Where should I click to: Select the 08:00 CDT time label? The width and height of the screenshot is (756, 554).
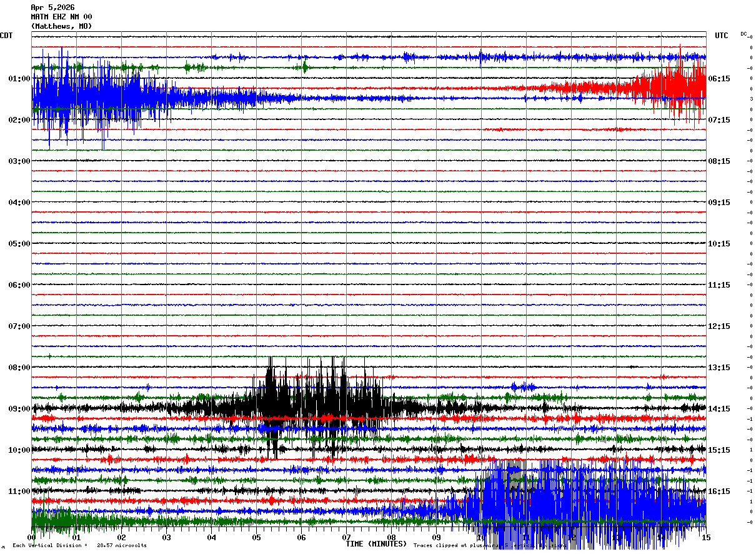(19, 368)
